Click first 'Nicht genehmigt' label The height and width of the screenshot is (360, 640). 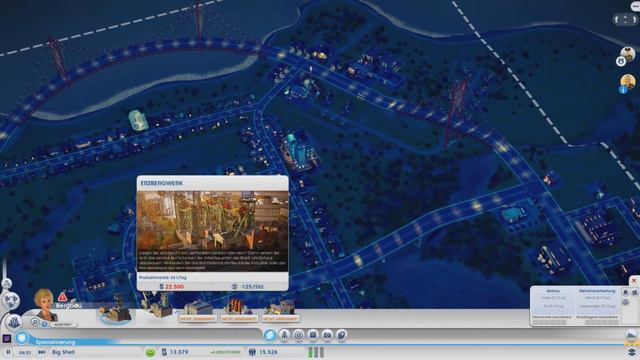click(198, 318)
